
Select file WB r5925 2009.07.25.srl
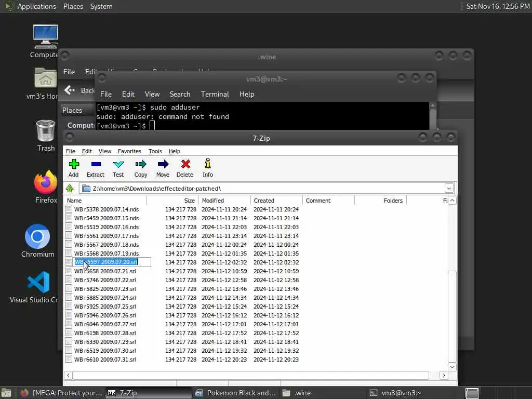105,307
